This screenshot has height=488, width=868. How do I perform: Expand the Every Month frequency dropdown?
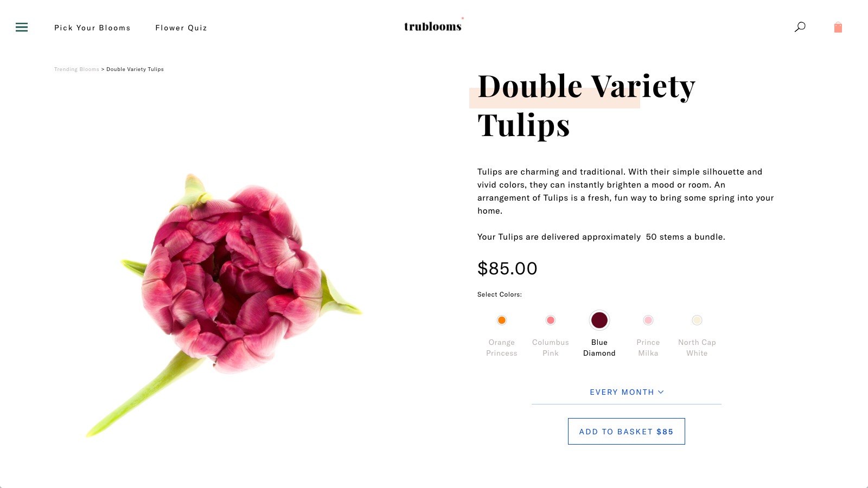click(x=622, y=392)
